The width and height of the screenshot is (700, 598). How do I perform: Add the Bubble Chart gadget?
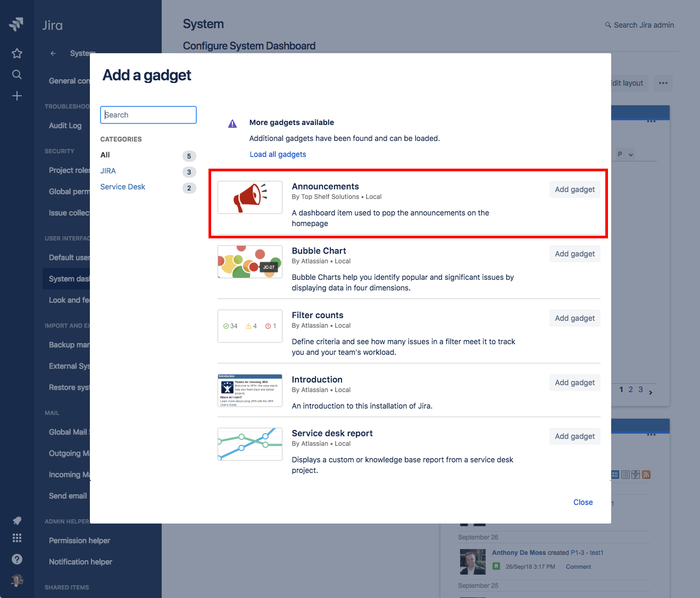pyautogui.click(x=575, y=254)
